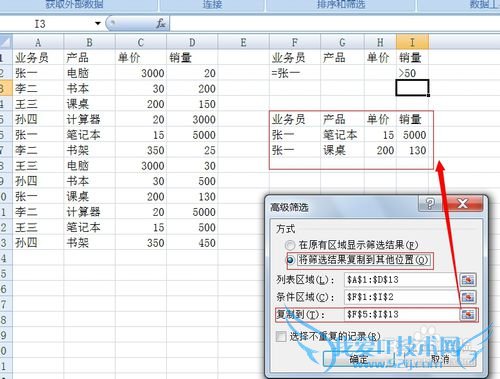Click the 复制到 input field
Screen dimensions: 500x379
(x=401, y=314)
